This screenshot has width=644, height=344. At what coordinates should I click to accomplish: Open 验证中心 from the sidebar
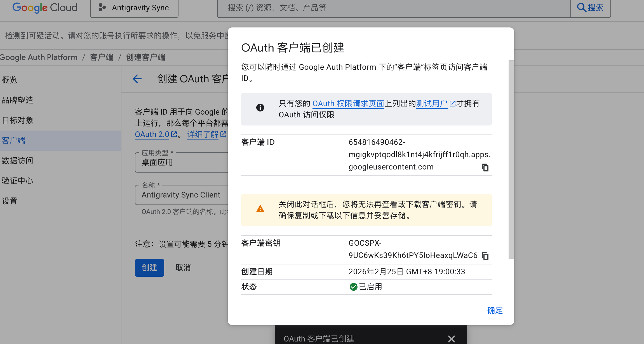click(x=17, y=181)
